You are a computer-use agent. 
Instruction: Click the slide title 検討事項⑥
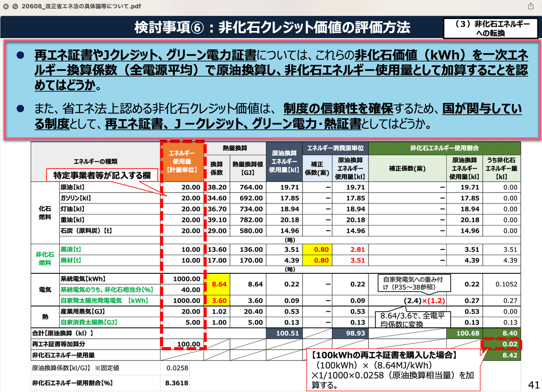click(x=272, y=28)
